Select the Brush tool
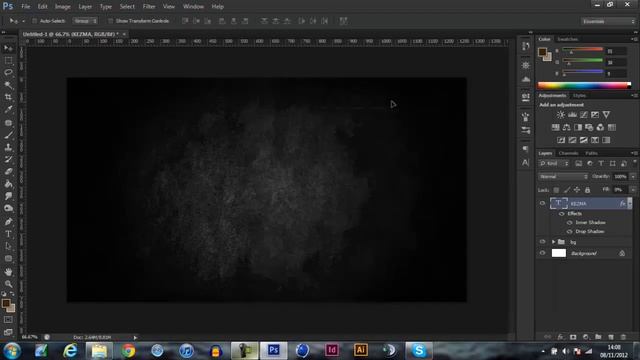640x360 pixels. pyautogui.click(x=8, y=135)
